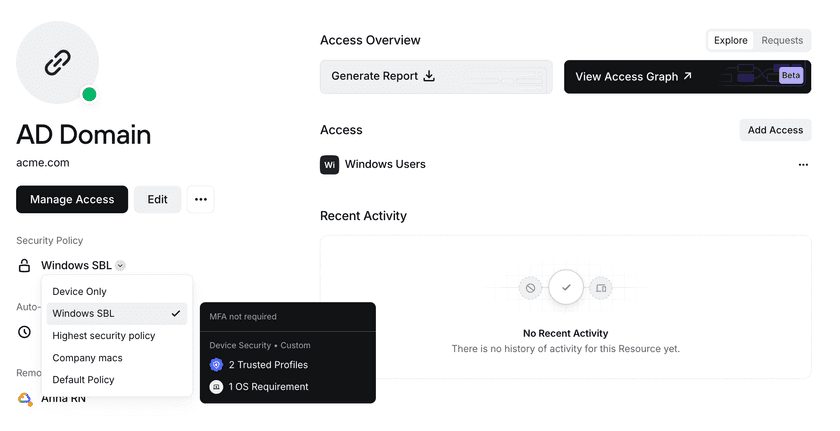840x431 pixels.
Task: Open the three-dot menu for Windows Users
Action: 803,165
